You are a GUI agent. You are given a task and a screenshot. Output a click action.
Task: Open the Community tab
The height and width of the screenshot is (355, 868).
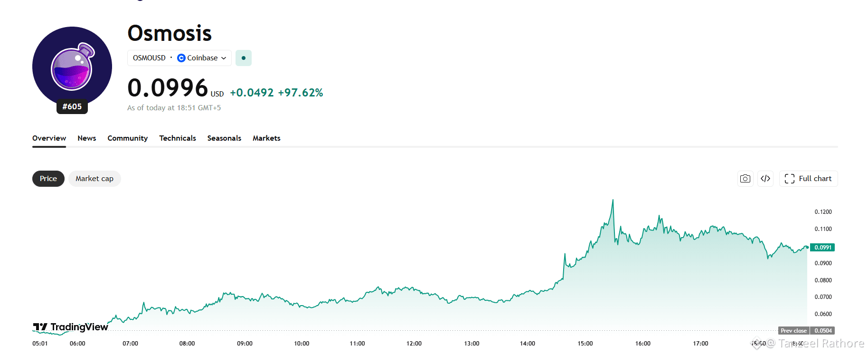[x=128, y=138]
